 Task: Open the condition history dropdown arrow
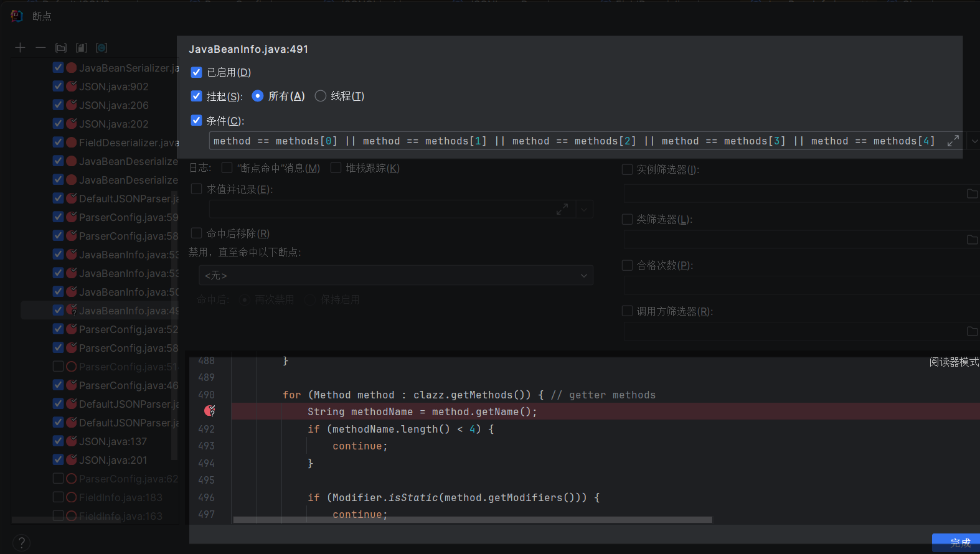click(x=974, y=141)
